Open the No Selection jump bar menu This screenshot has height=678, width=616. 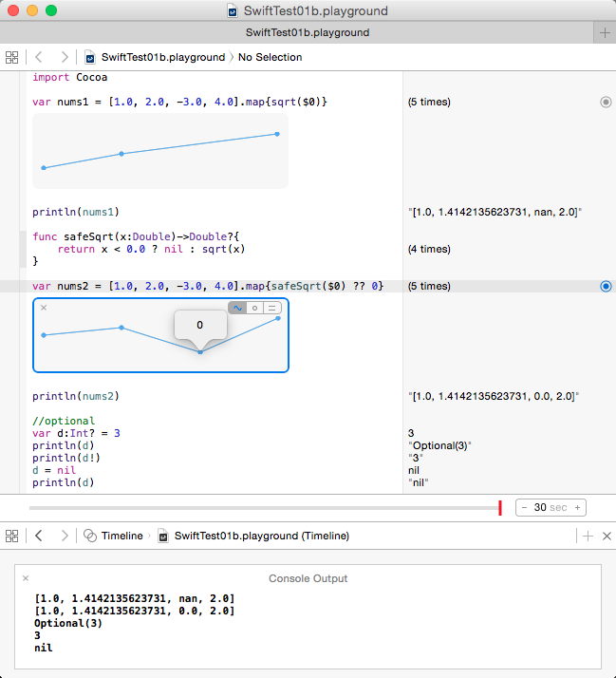270,57
